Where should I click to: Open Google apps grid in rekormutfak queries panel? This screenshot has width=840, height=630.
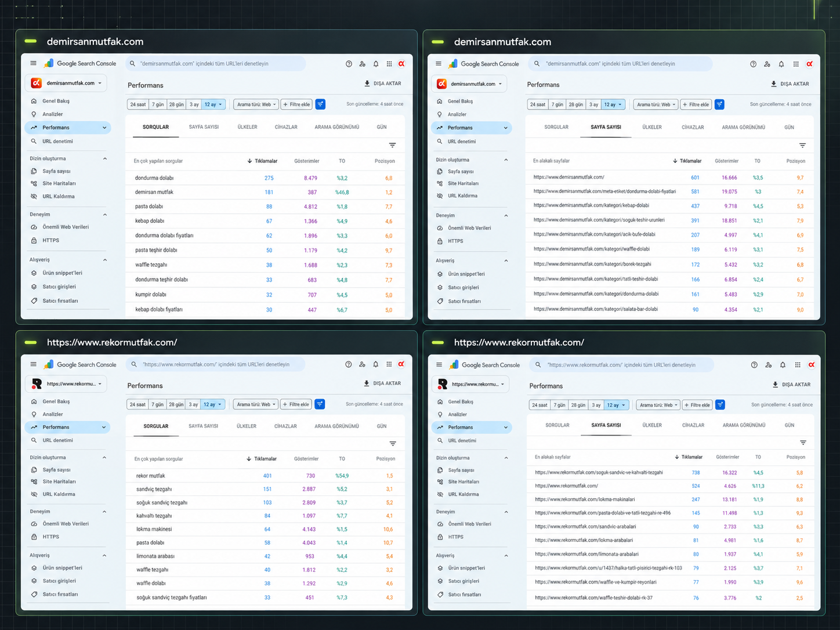[389, 364]
